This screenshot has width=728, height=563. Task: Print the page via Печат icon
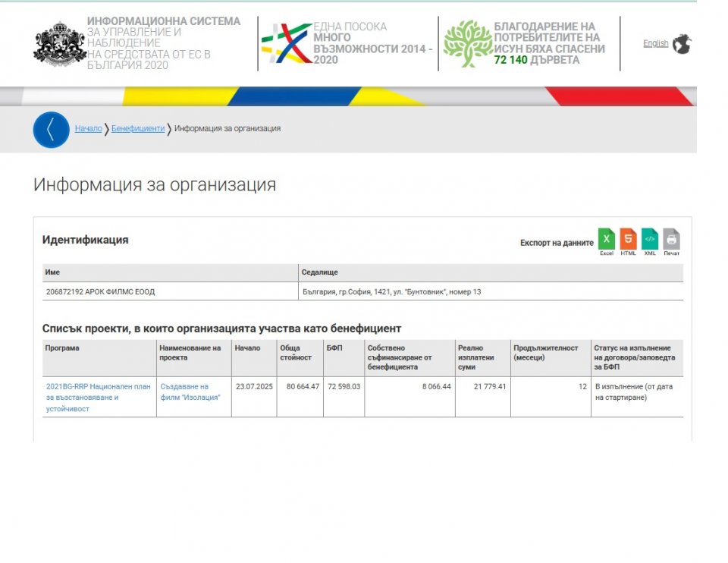[671, 241]
